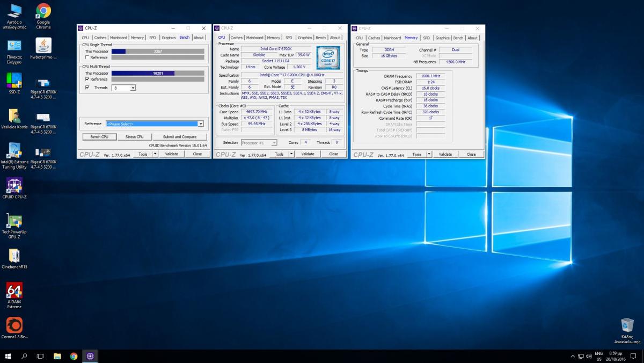This screenshot has width=644, height=363.
Task: Open the 'Αυτός ο υπολογιστής' desktop icon
Action: coord(14,16)
